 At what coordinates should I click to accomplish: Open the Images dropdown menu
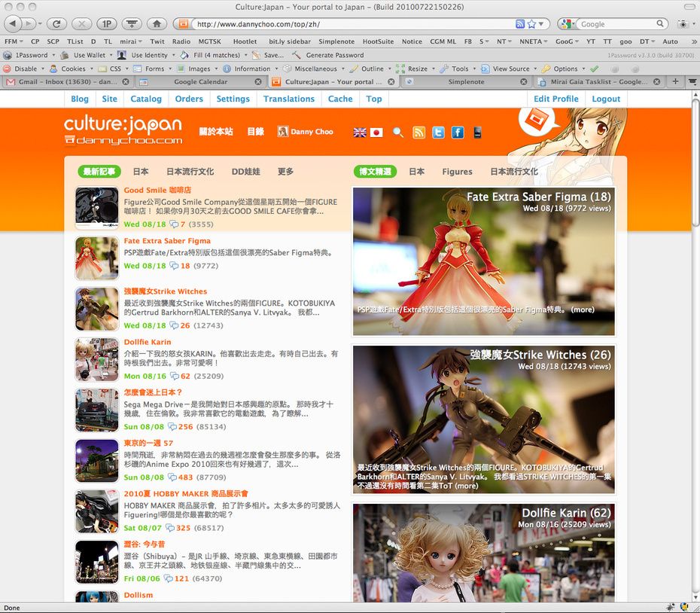[x=197, y=69]
